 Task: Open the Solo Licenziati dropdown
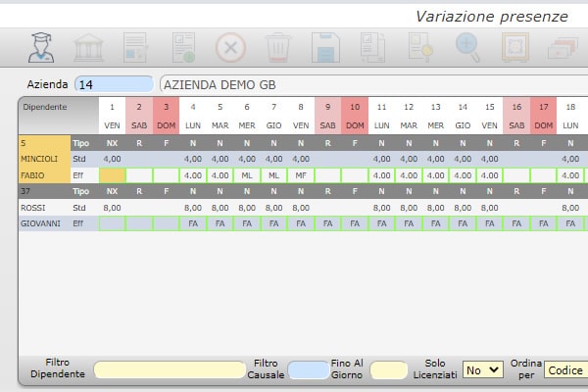[x=482, y=369]
